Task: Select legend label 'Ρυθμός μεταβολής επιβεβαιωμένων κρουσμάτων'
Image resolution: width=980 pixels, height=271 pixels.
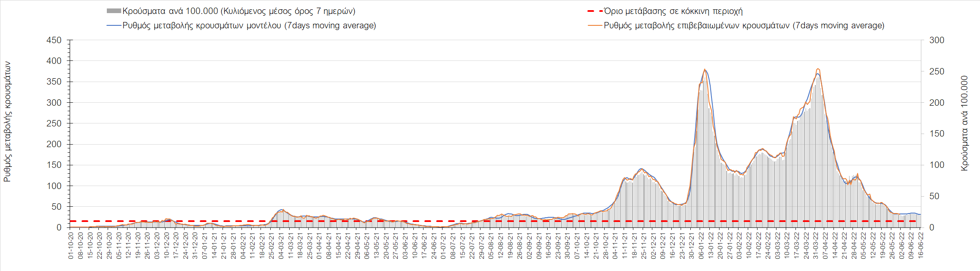Action: pos(744,25)
